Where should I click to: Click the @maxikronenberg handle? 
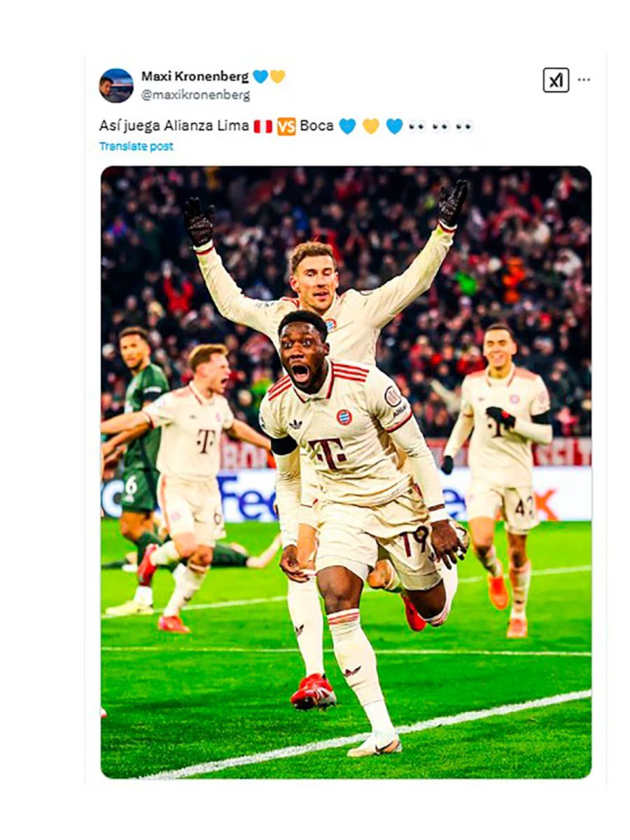[195, 94]
